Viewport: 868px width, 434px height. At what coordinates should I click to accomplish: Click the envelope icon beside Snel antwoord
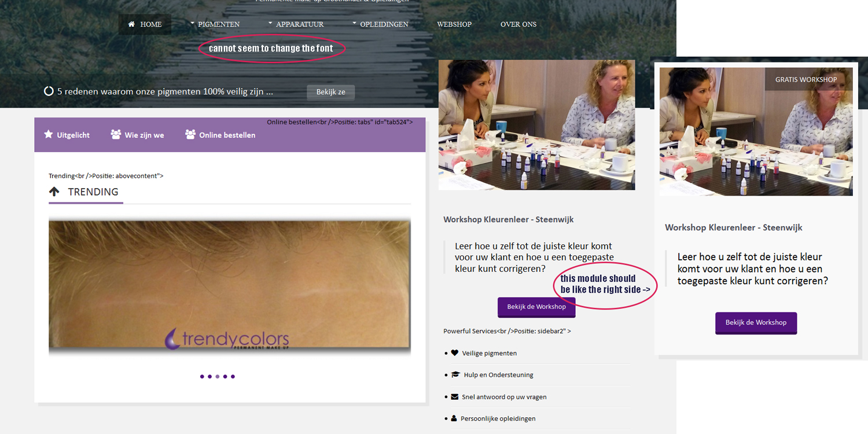[x=454, y=397]
